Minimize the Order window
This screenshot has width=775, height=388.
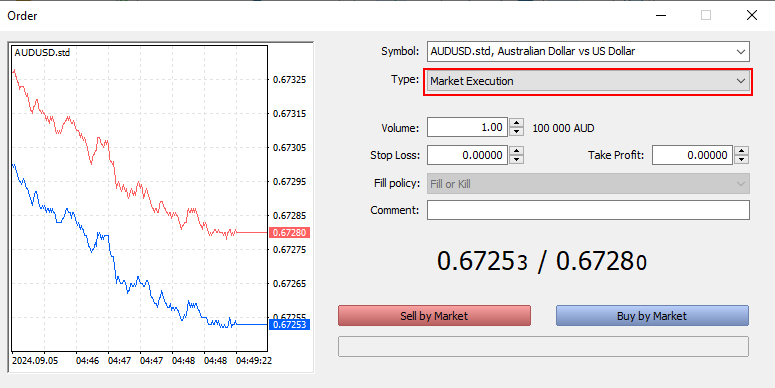[661, 15]
